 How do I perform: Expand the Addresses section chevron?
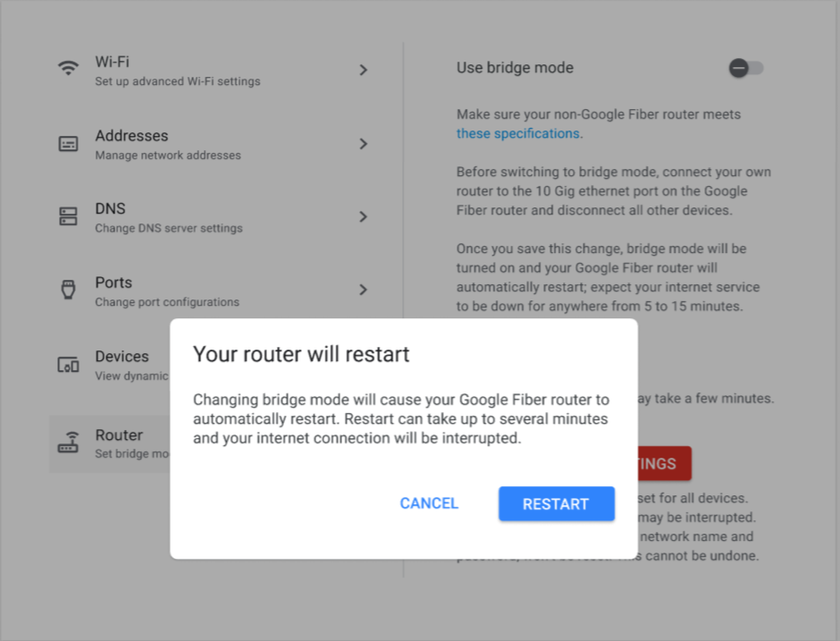click(364, 143)
